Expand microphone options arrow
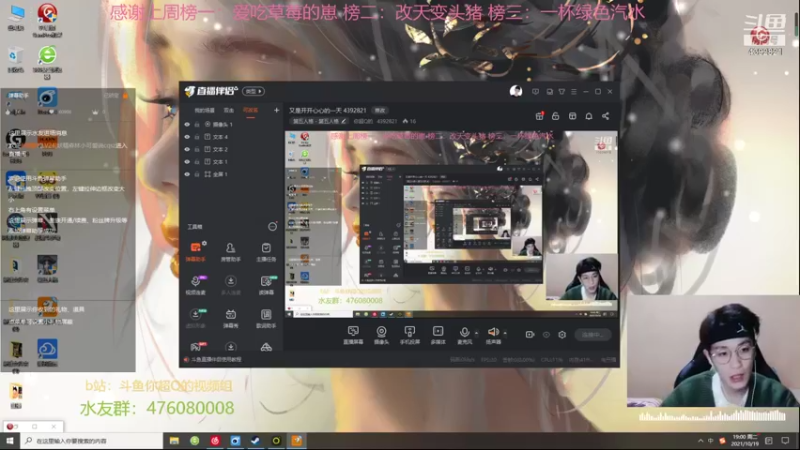Image resolution: width=800 pixels, height=450 pixels. [x=477, y=333]
